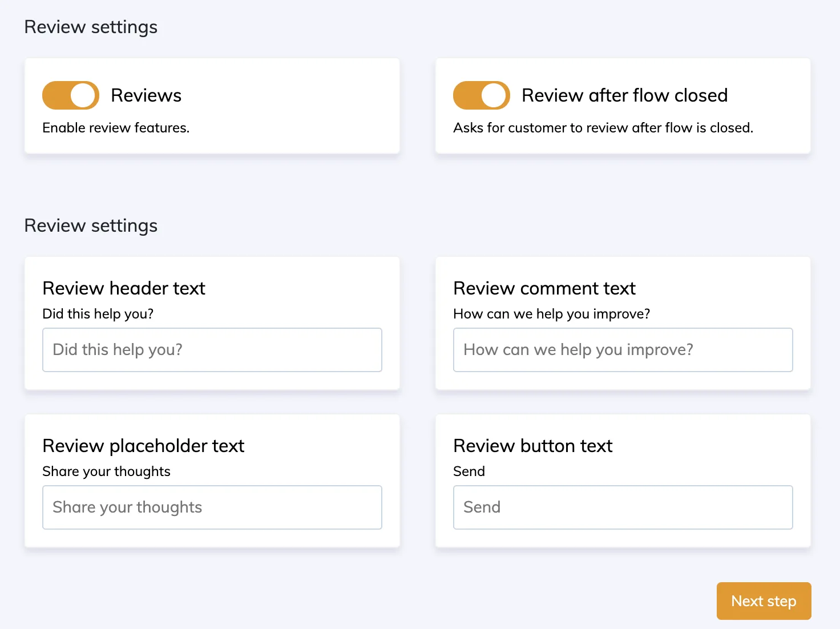Select the 'Review comment text' card title
This screenshot has height=629, width=840.
(x=544, y=288)
